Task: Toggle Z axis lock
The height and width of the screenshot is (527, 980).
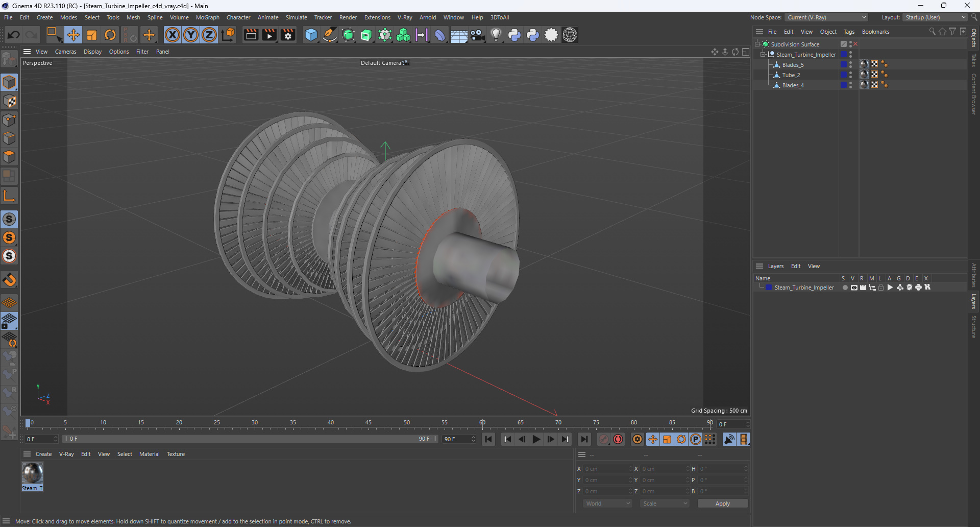Action: [209, 35]
